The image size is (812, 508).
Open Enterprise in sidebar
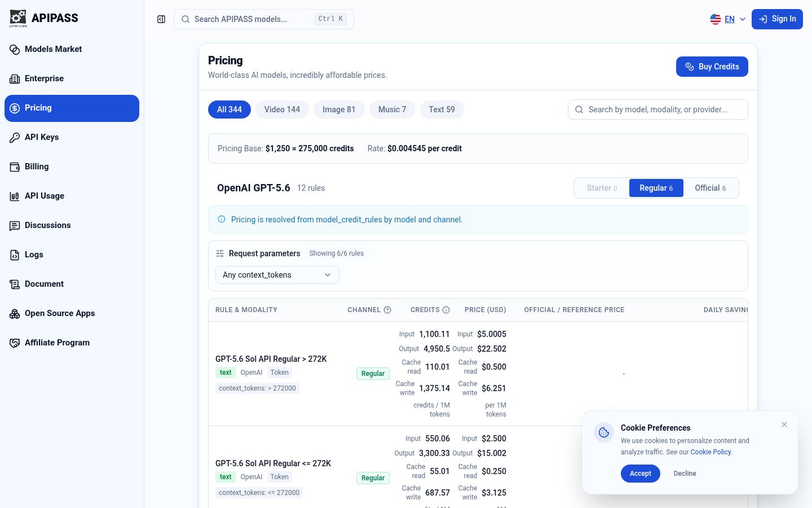72,79
